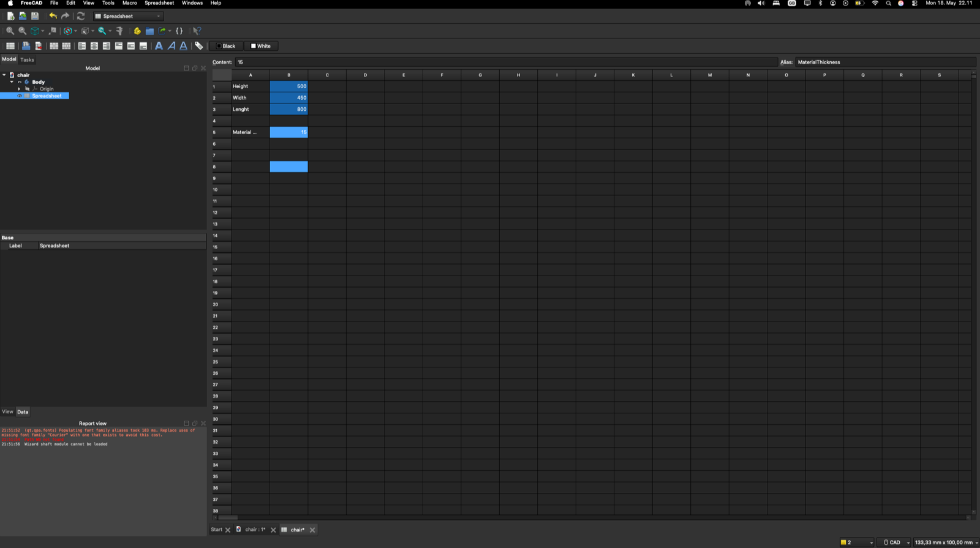Create a new document with the toolbar icon
Image resolution: width=980 pixels, height=548 pixels.
(x=10, y=16)
